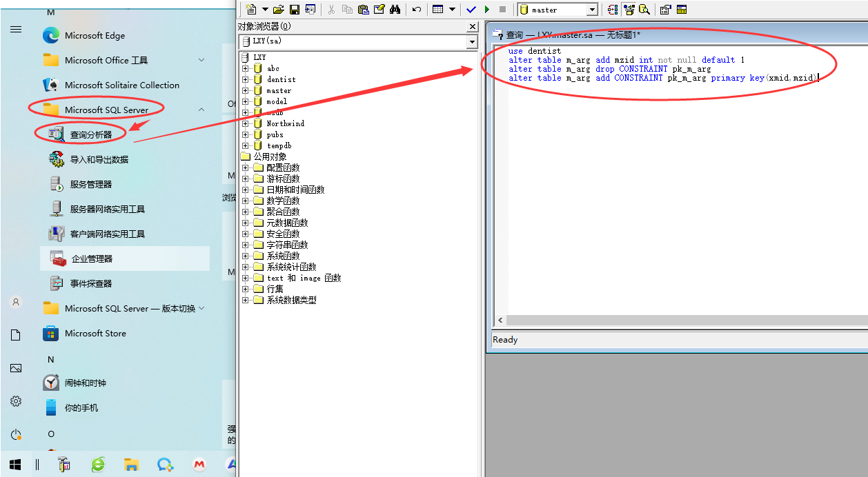Image resolution: width=868 pixels, height=477 pixels.
Task: Open the LXY(sa) server dropdown
Action: [x=472, y=42]
